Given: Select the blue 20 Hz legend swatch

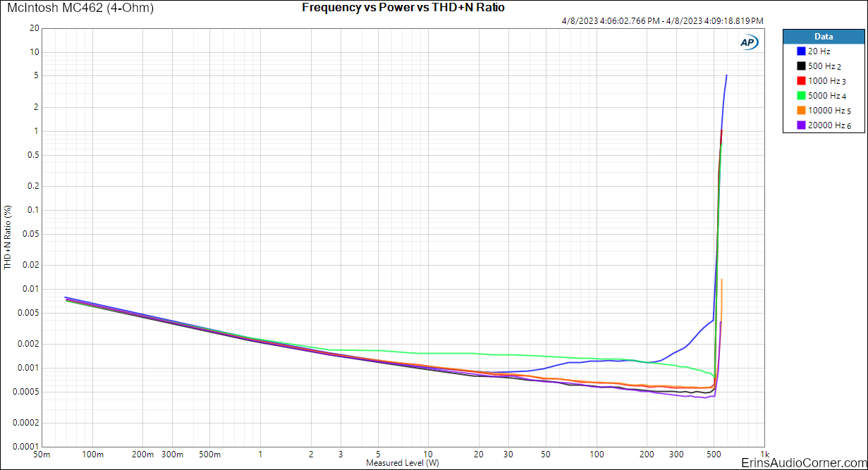Looking at the screenshot, I should tap(801, 51).
